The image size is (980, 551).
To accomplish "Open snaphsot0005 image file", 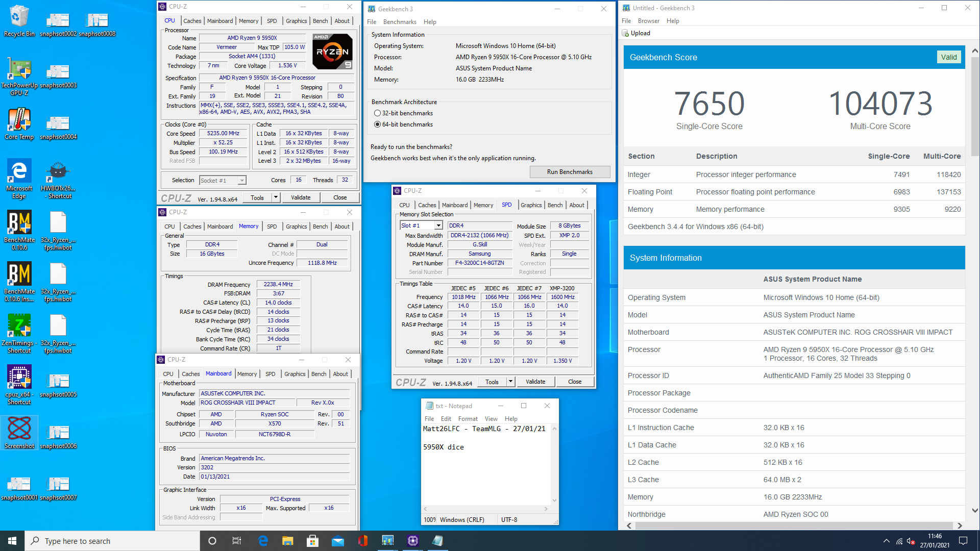I will click(58, 385).
